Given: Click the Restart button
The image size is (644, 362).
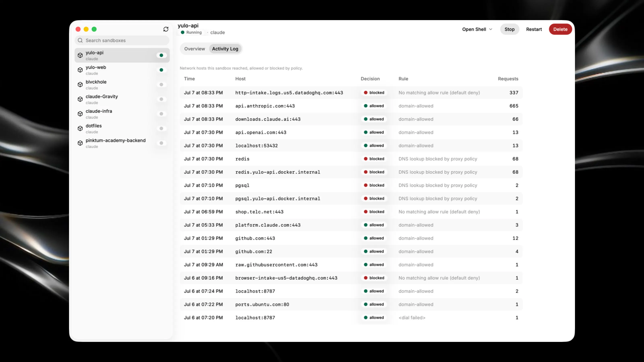Looking at the screenshot, I should tap(534, 29).
